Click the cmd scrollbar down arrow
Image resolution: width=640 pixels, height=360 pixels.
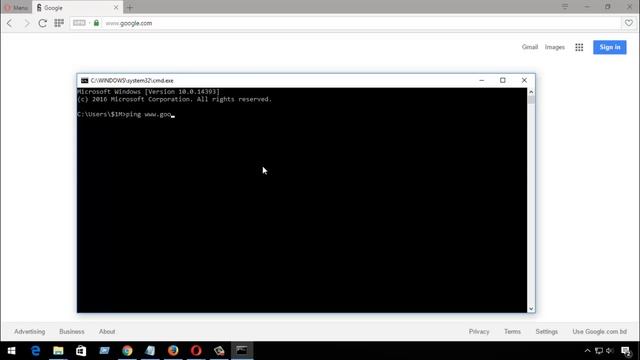[531, 309]
